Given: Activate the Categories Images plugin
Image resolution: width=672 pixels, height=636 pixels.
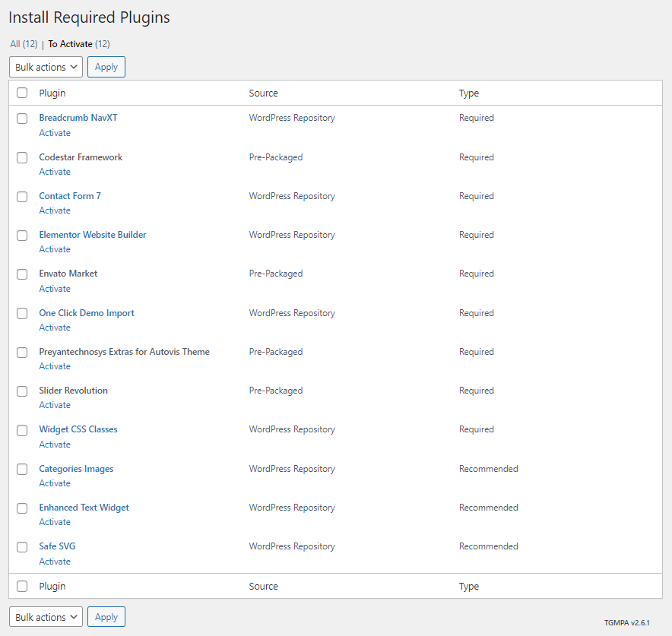Looking at the screenshot, I should 55,483.
